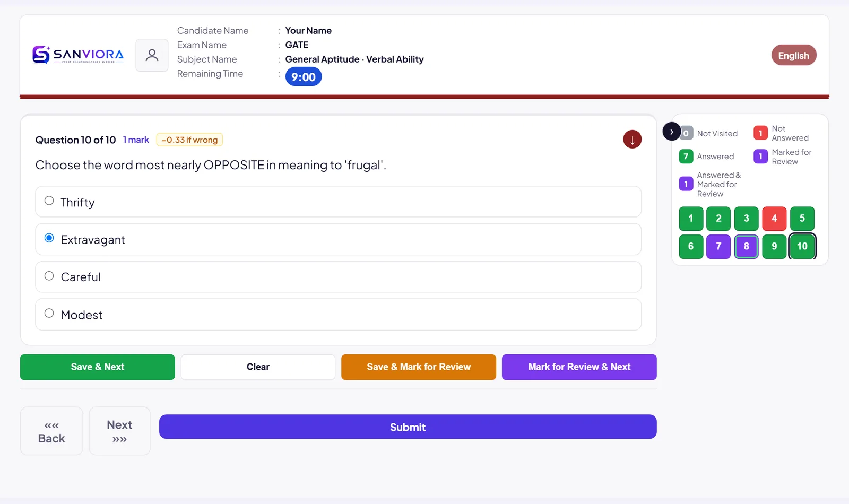Click the Question 10 of 10 heading

75,140
